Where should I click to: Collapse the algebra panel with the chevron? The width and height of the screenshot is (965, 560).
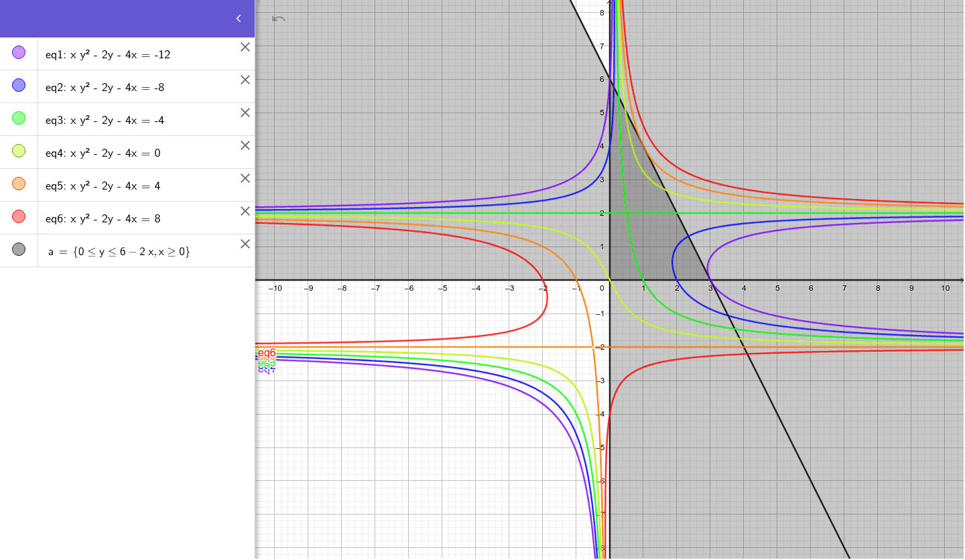pyautogui.click(x=238, y=19)
